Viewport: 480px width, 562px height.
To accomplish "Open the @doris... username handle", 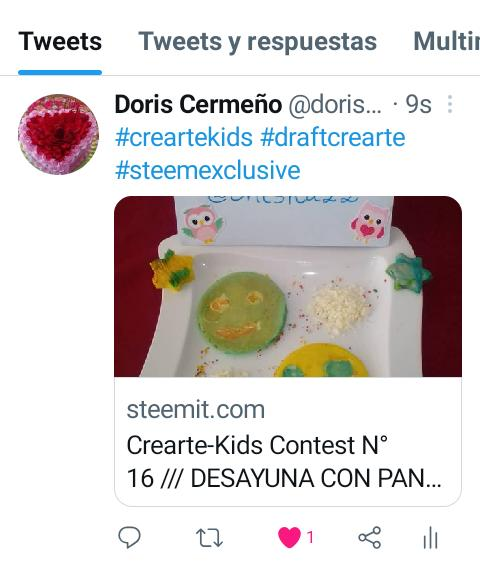I will 335,105.
